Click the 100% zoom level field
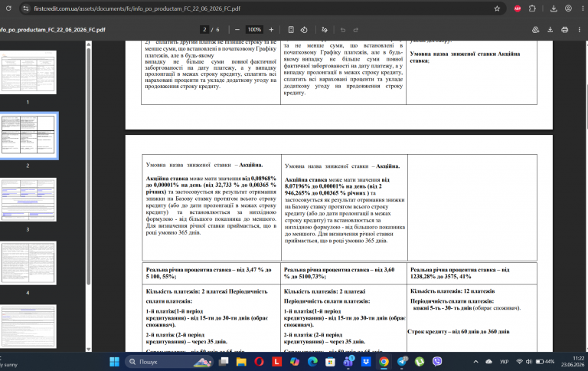Image resolution: width=588 pixels, height=371 pixels. tap(254, 30)
